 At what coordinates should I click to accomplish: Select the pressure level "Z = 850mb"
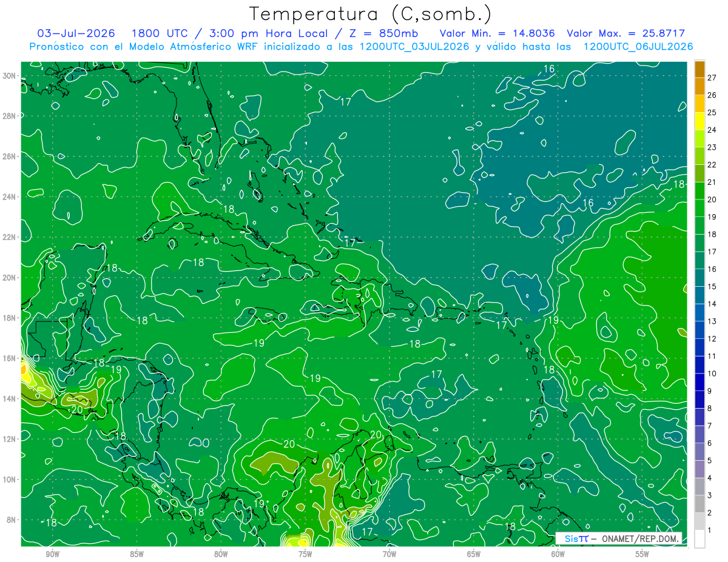[x=380, y=33]
